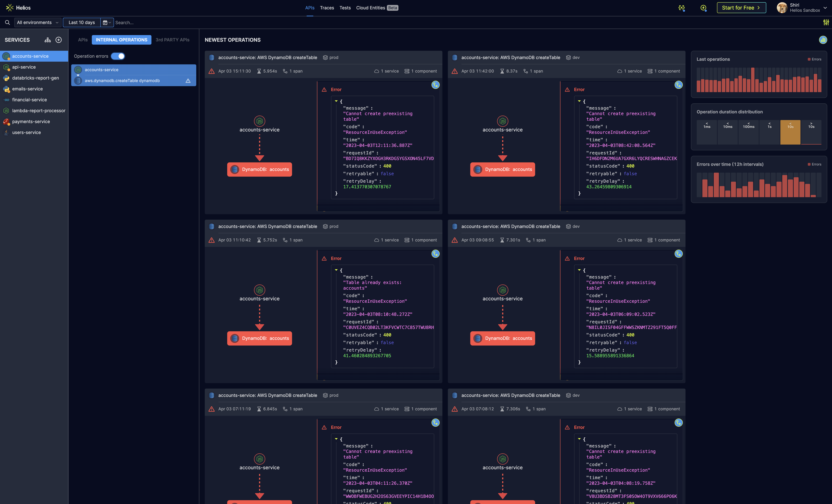The image size is (832, 504).
Task: Open trace icon on Apr 03 11:42:00 card
Action: (678, 85)
